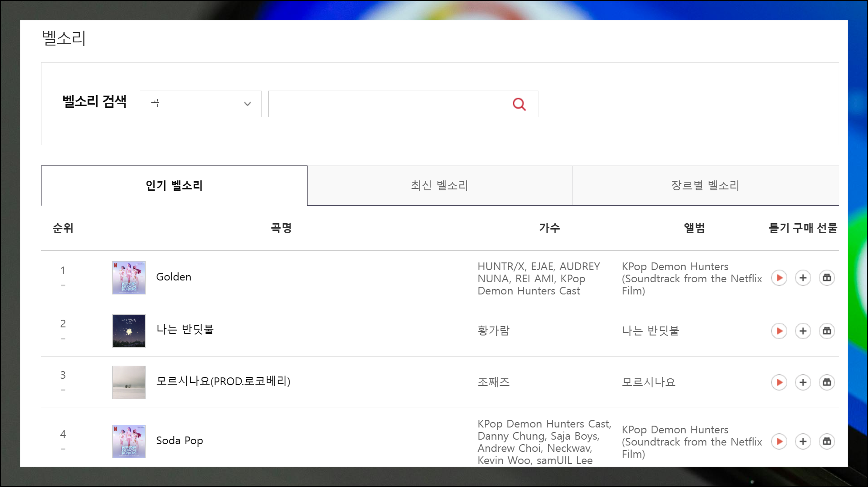Click the purchase plus icon for 모르시나요
Viewport: 868px width, 487px height.
pyautogui.click(x=803, y=382)
